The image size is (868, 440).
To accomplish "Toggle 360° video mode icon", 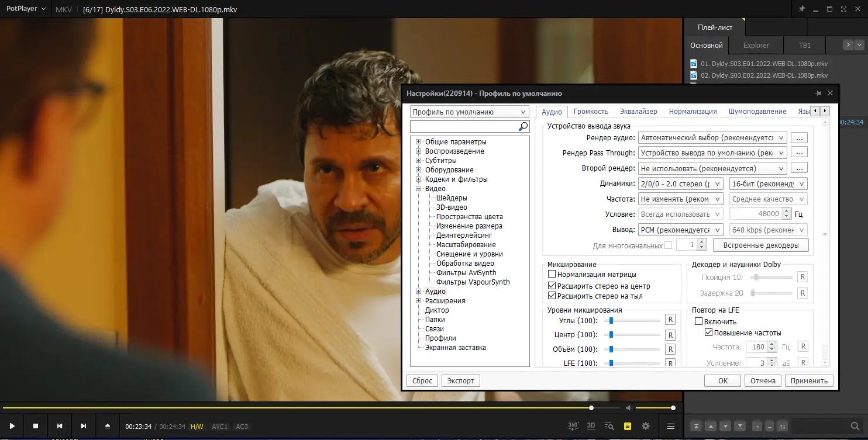I will (x=574, y=426).
